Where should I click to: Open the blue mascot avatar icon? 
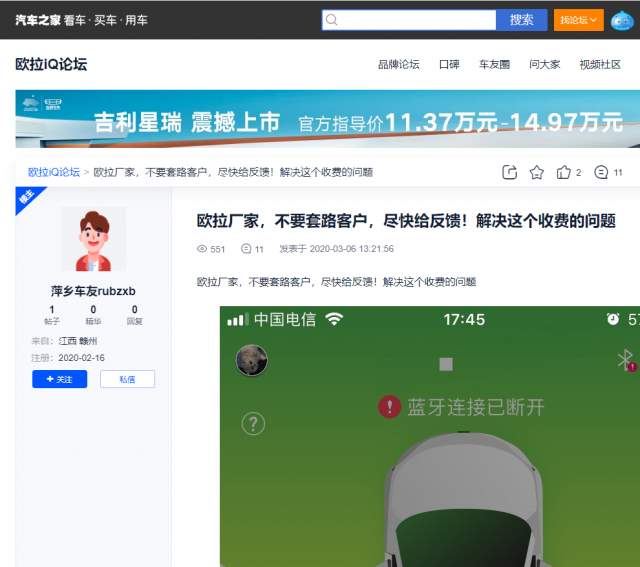(622, 20)
